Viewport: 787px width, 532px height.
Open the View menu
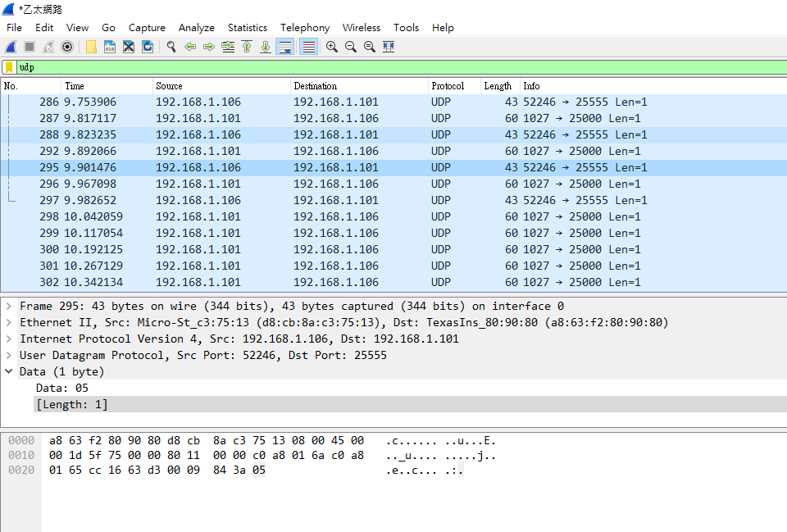click(77, 28)
